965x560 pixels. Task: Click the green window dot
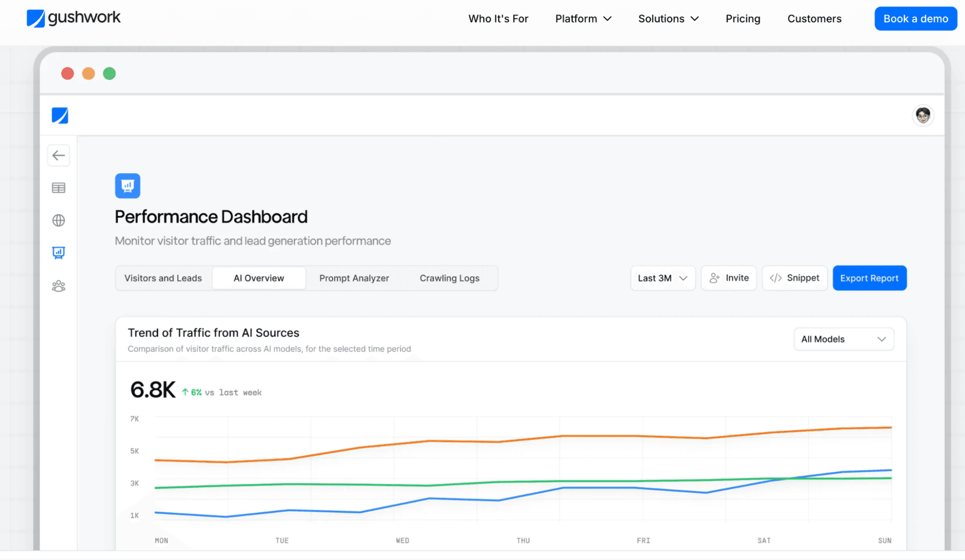[110, 74]
